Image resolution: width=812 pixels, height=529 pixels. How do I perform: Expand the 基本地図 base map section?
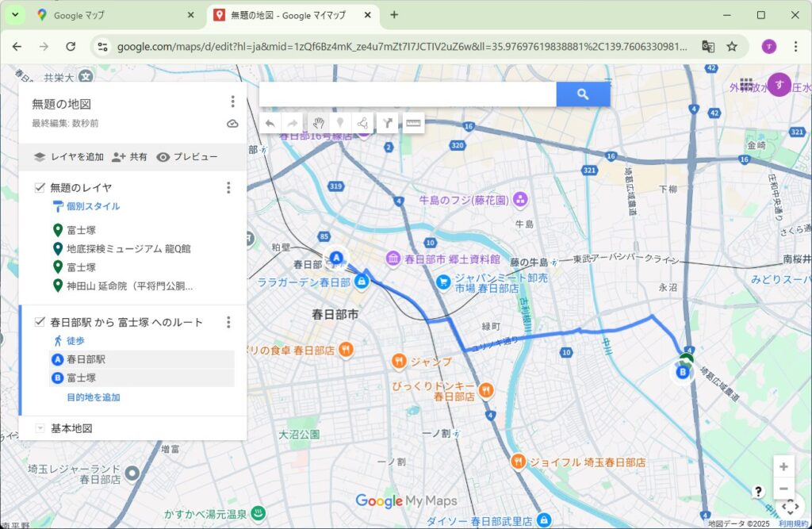click(40, 428)
